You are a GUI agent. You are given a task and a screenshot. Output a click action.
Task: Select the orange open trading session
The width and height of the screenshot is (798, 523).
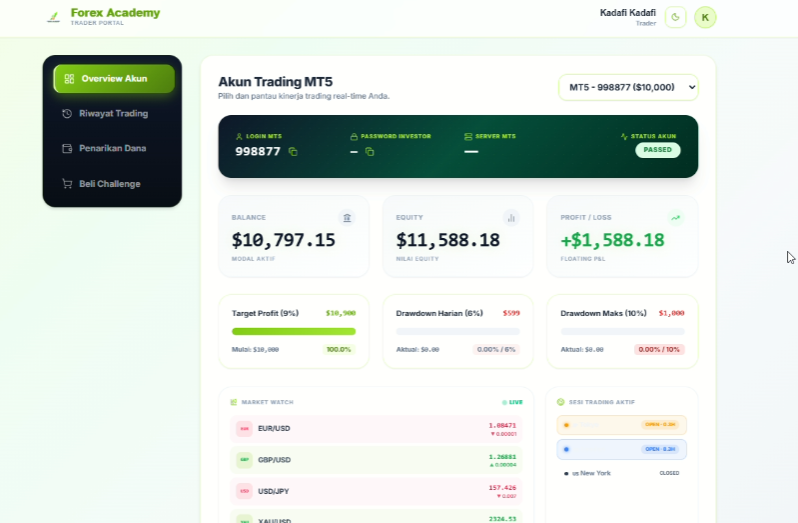[621, 425]
